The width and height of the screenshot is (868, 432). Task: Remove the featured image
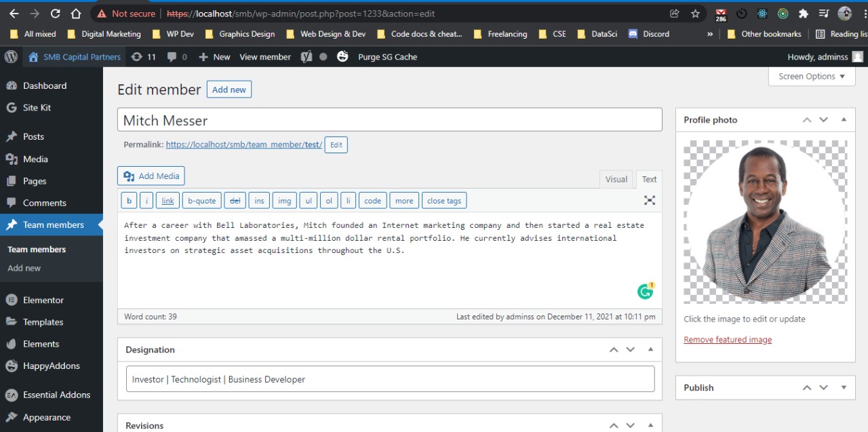(x=727, y=339)
